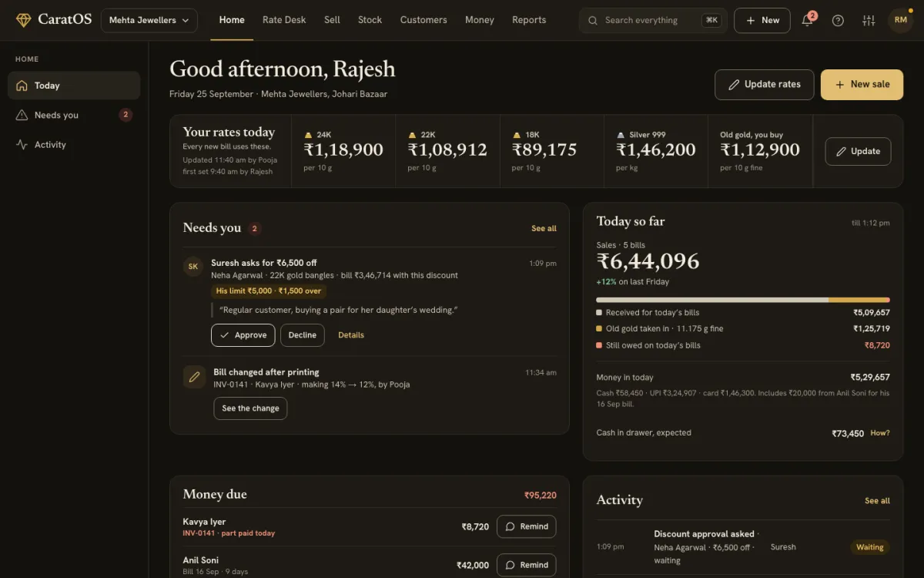Viewport: 924px width, 578px height.
Task: Click the 24K gold rate icon
Action: 309,135
